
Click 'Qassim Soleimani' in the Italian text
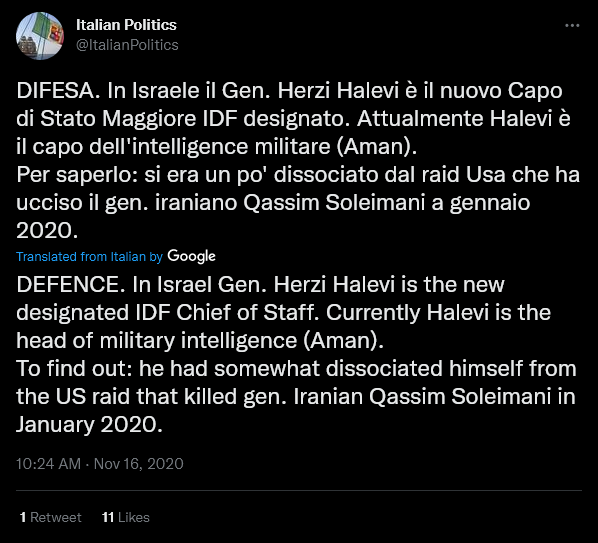[x=334, y=203]
